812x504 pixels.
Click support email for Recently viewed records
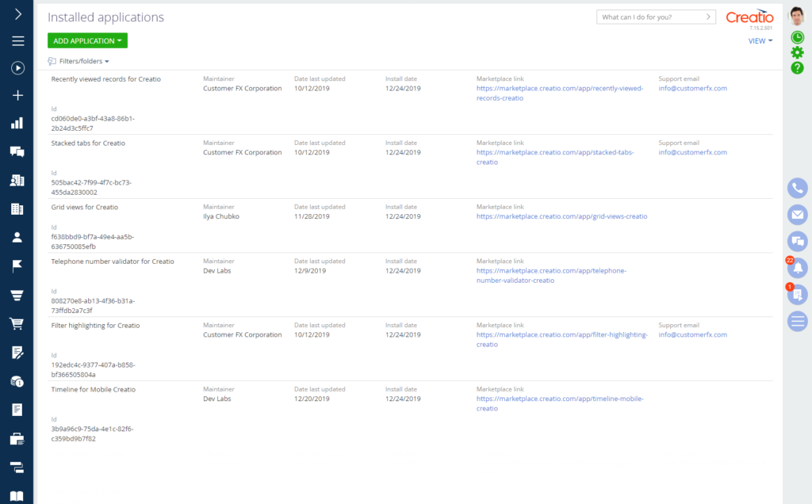coord(693,89)
